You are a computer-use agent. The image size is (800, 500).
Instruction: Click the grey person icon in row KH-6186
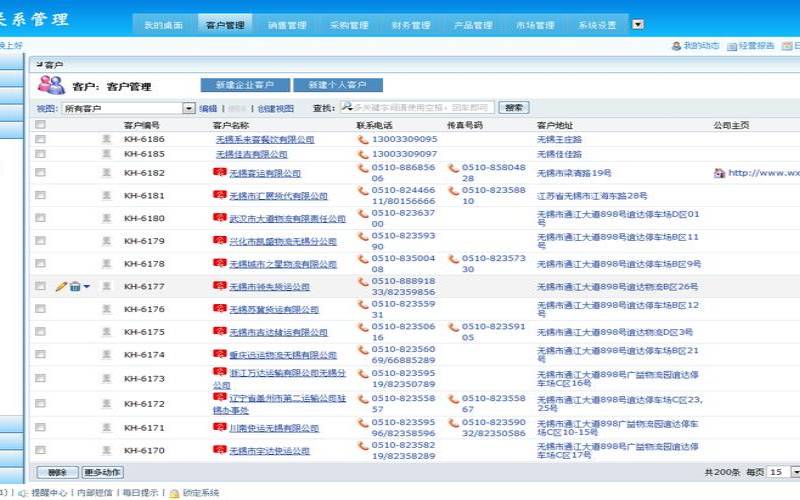(106, 139)
